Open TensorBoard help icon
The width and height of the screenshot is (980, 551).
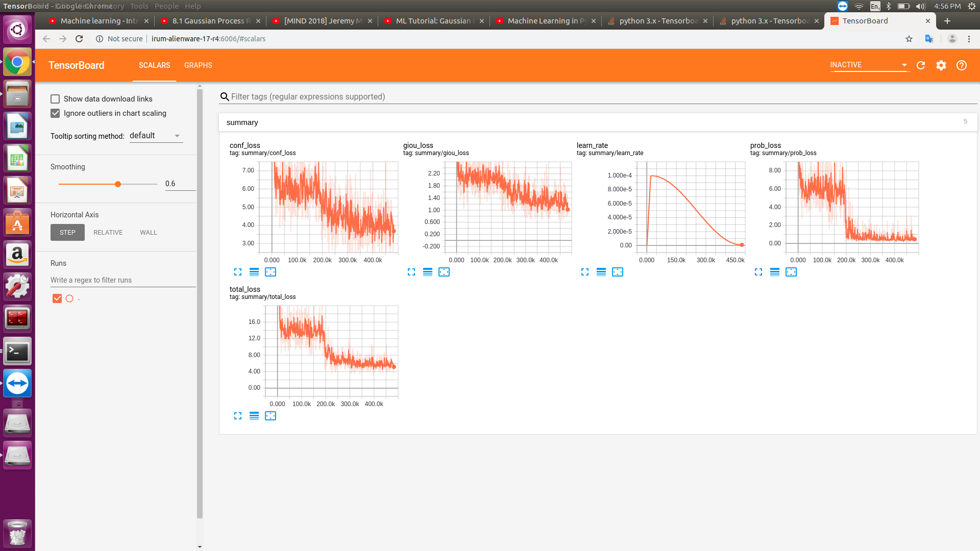(962, 65)
